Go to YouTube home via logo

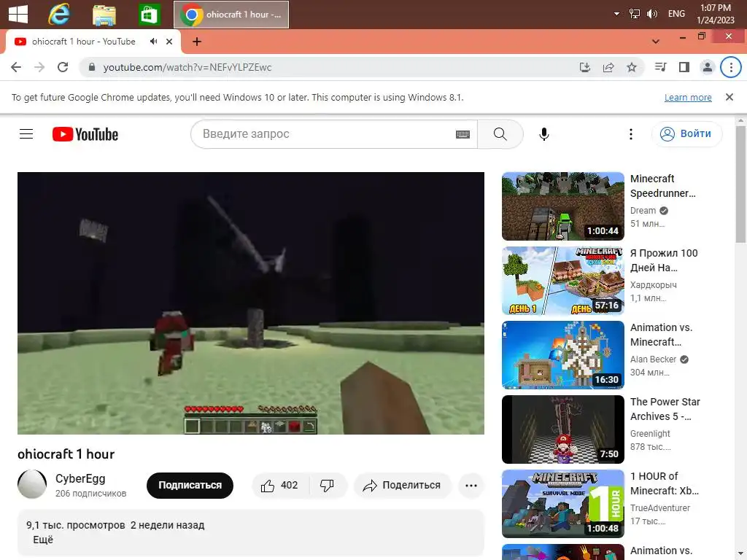click(85, 134)
